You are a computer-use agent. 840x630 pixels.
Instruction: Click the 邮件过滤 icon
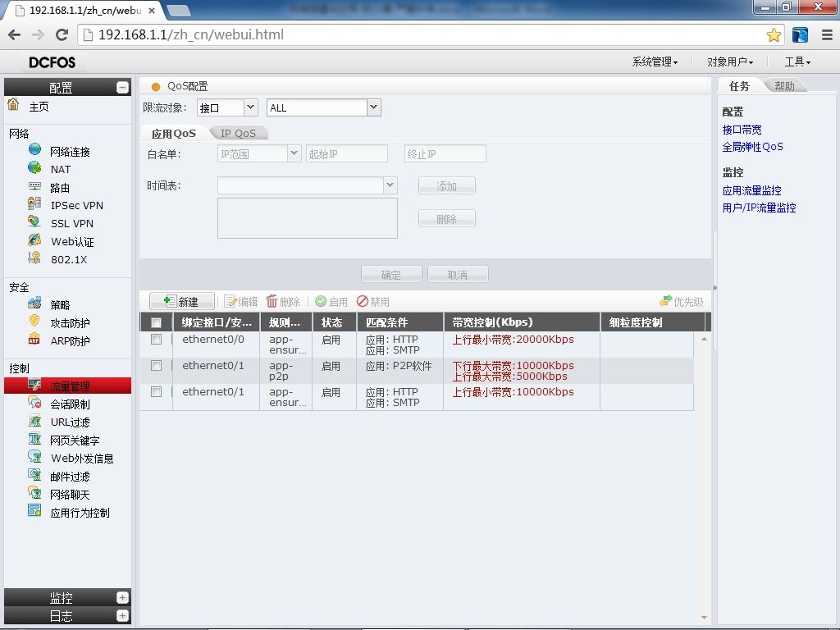click(x=34, y=475)
